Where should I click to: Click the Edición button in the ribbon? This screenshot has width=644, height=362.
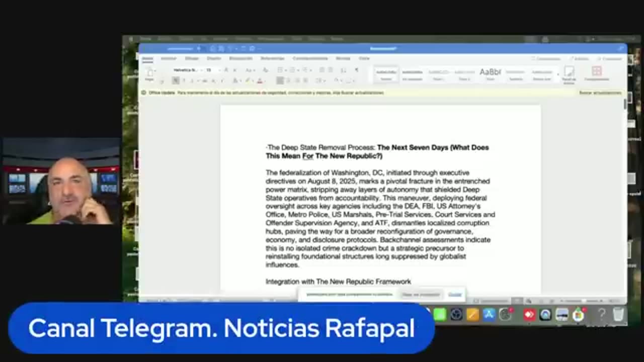coord(579,59)
